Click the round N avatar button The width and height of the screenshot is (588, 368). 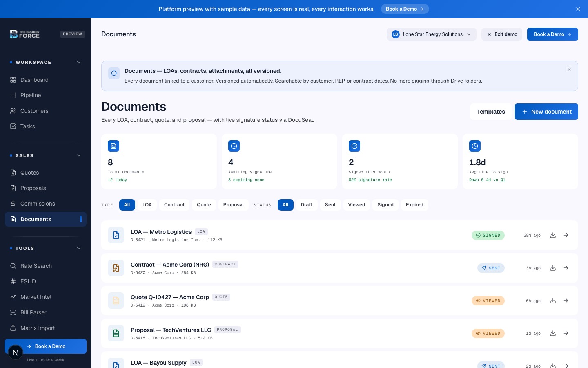pos(16,352)
